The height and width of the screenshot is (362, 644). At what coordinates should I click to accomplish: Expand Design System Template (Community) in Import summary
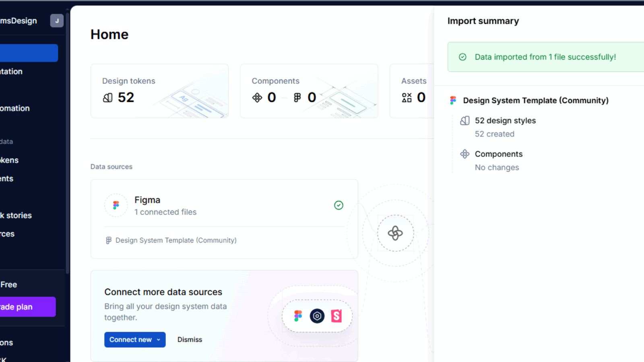coord(535,101)
